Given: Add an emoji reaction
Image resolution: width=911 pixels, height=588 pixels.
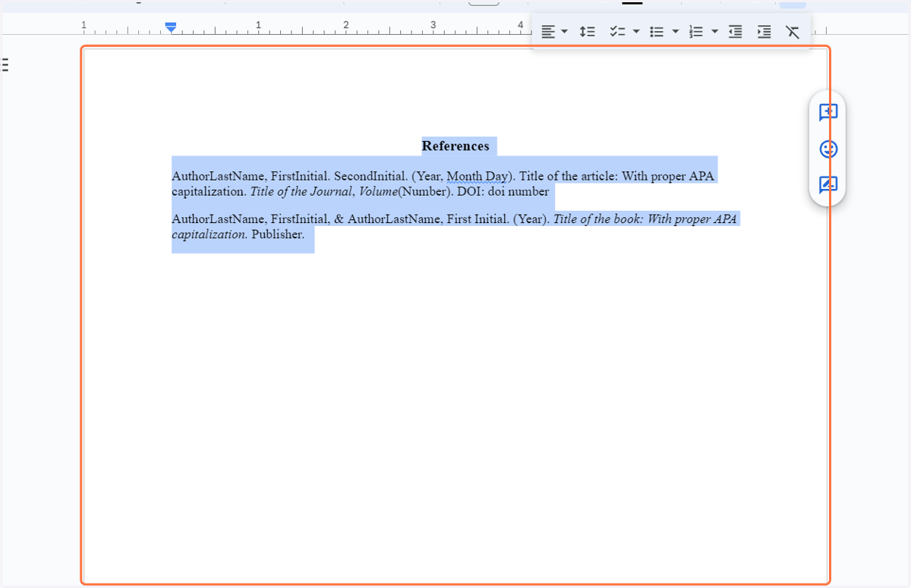Looking at the screenshot, I should pos(828,149).
